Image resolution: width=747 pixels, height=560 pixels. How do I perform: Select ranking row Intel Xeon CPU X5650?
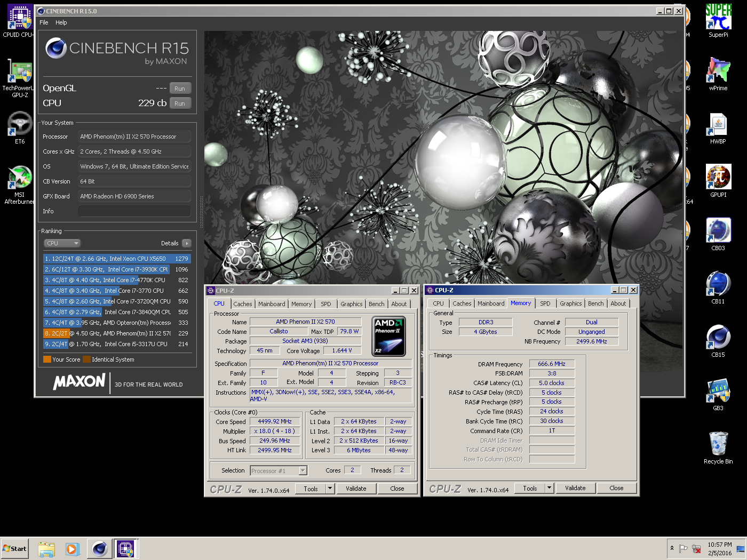pos(117,259)
